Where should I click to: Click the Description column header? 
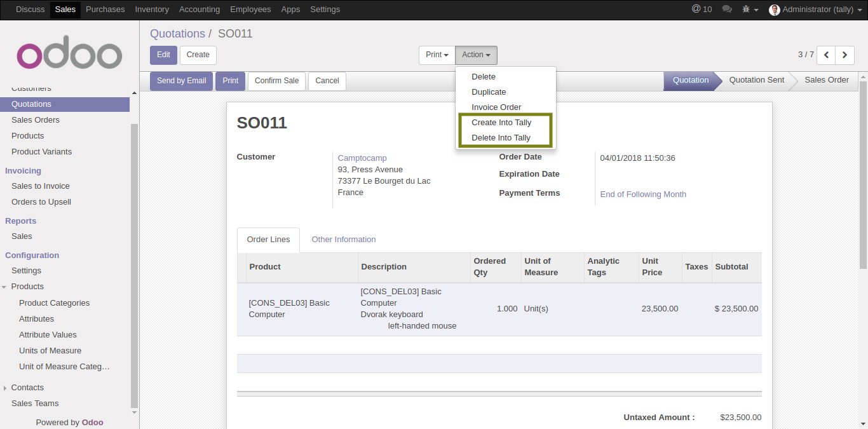pos(414,267)
